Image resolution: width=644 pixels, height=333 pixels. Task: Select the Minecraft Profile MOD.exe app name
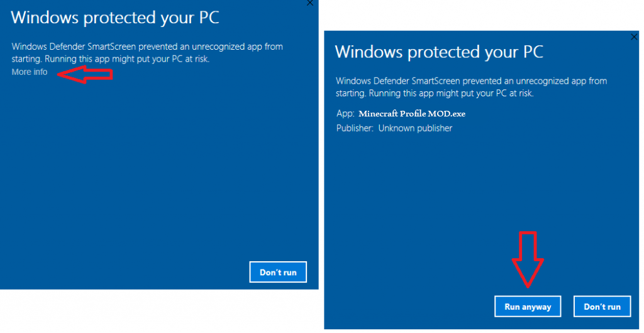[x=412, y=114]
